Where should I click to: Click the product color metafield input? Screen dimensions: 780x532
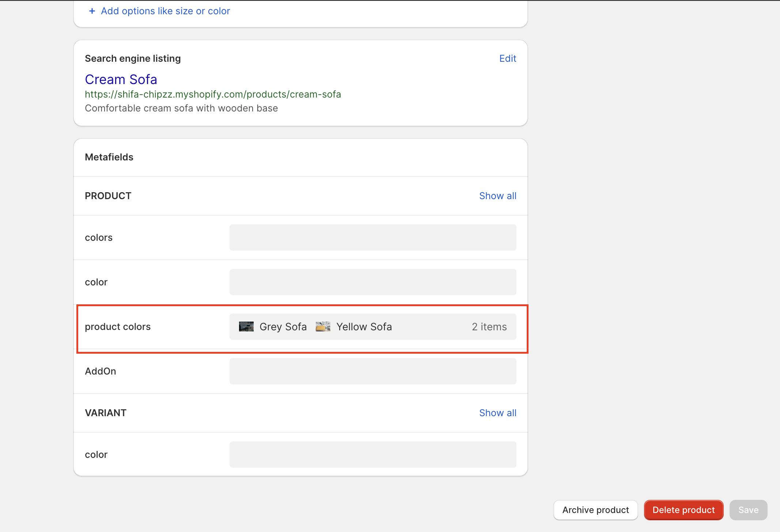tap(372, 282)
